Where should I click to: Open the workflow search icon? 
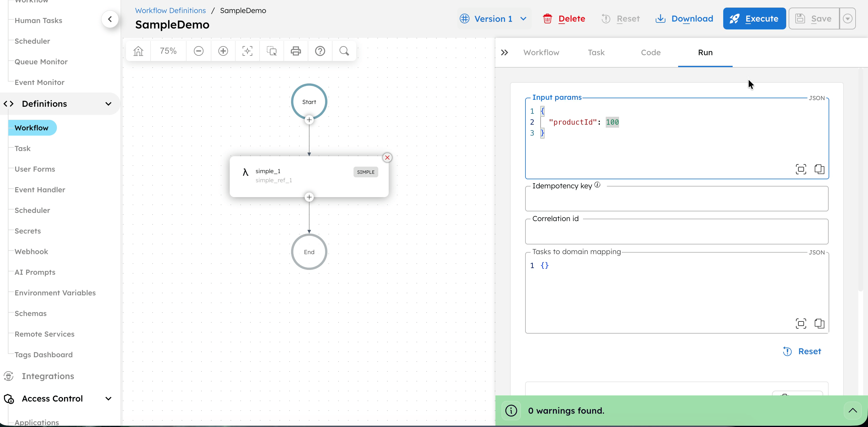click(x=344, y=51)
